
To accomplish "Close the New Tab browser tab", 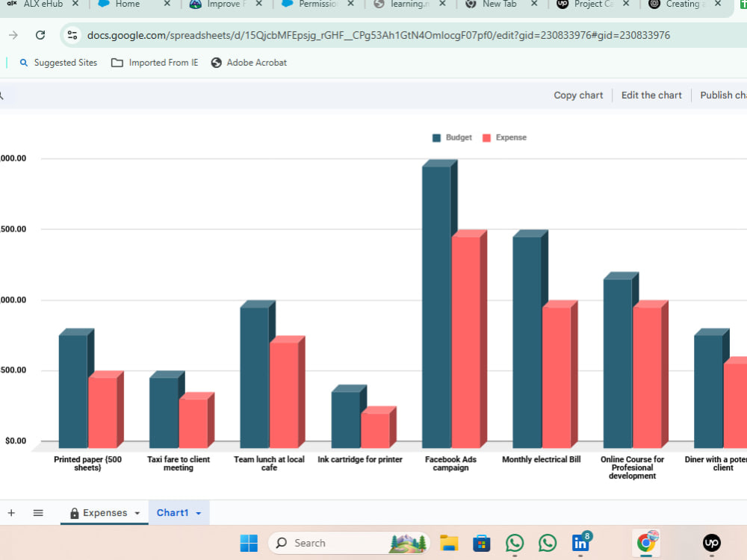I will (535, 4).
